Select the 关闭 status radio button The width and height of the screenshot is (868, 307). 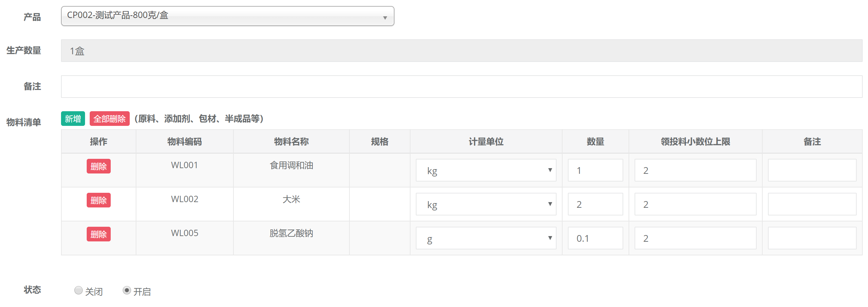(x=78, y=290)
